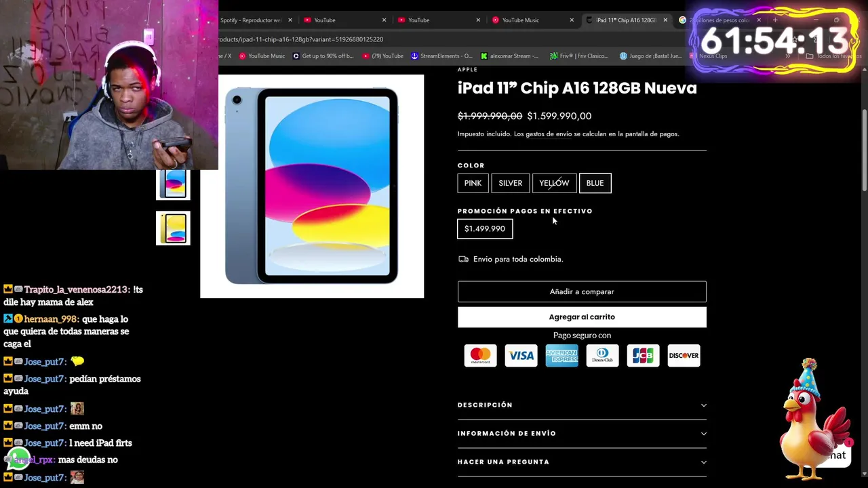Click the JCB payment icon
The width and height of the screenshot is (868, 488).
643,356
